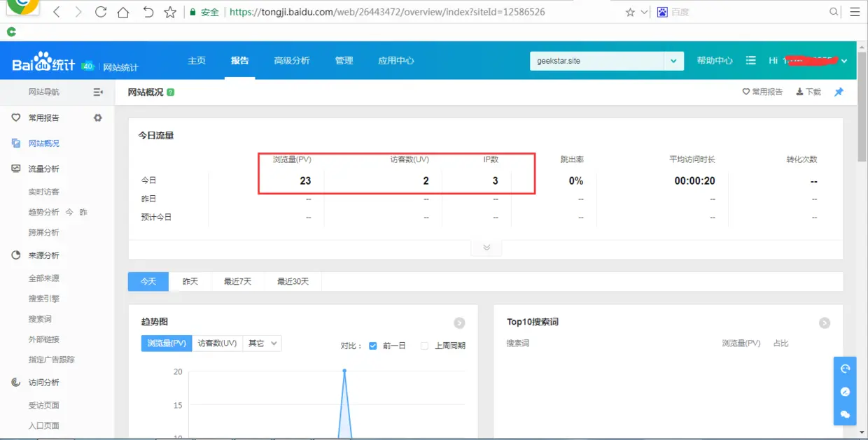Click the arrow icon on Top10搜索词 panel
Screen dimensions: 868x440
[x=825, y=322]
